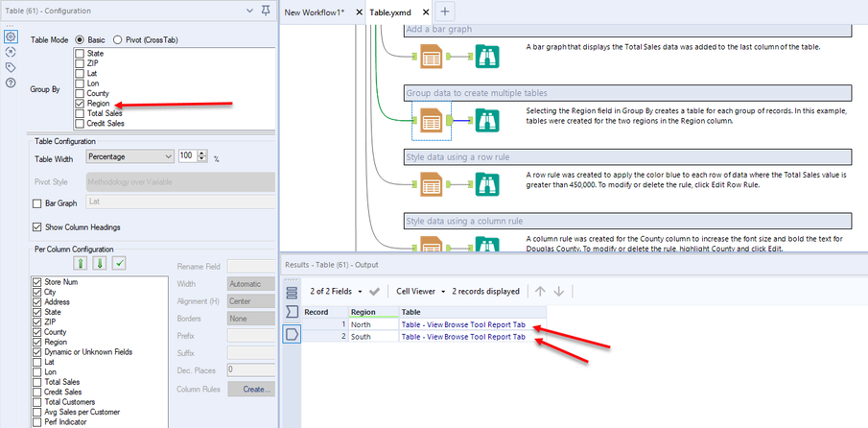This screenshot has width=868, height=428.
Task: Select Table tool in bar graph section
Action: pyautogui.click(x=432, y=56)
